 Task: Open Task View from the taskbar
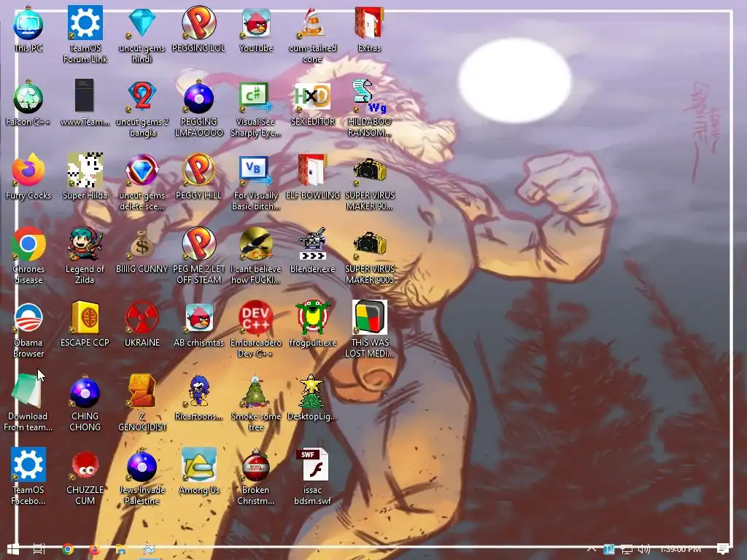(x=39, y=549)
